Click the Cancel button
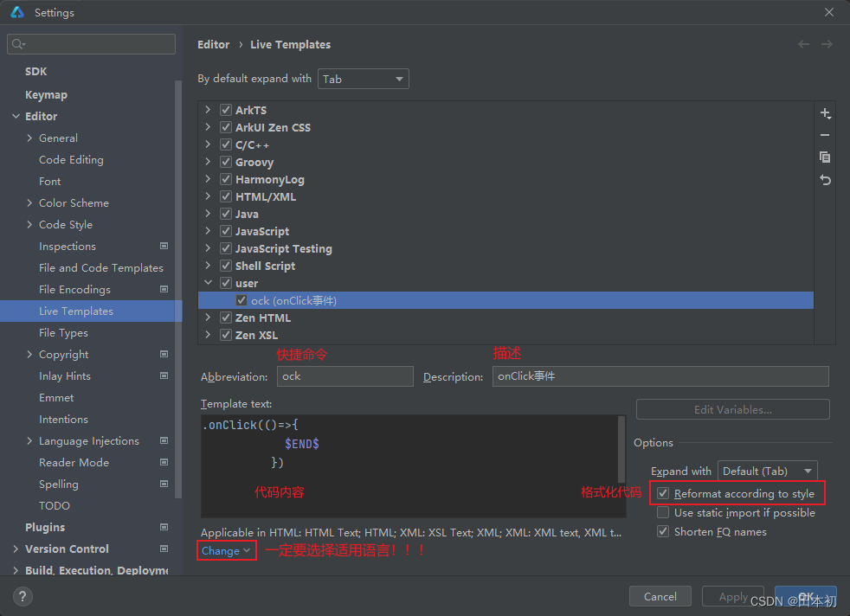 (x=660, y=596)
